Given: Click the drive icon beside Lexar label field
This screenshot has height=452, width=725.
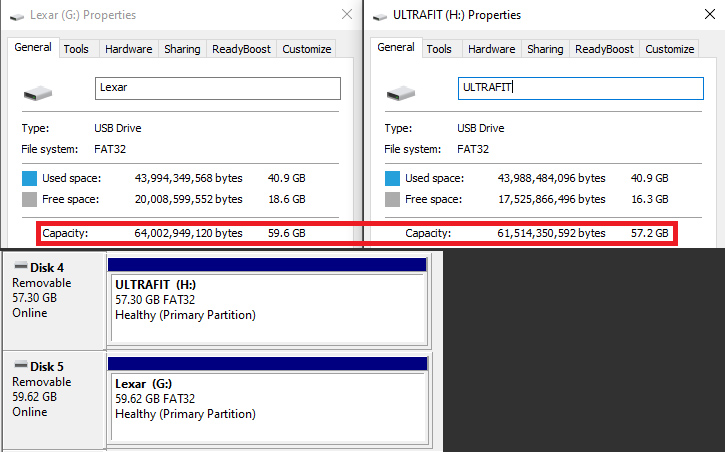Looking at the screenshot, I should (x=38, y=93).
